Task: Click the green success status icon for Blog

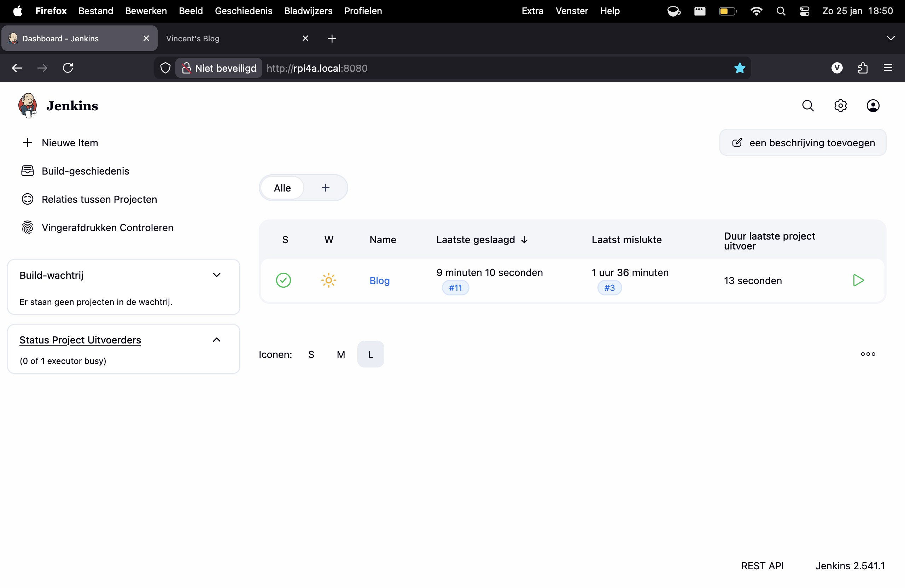Action: (284, 281)
